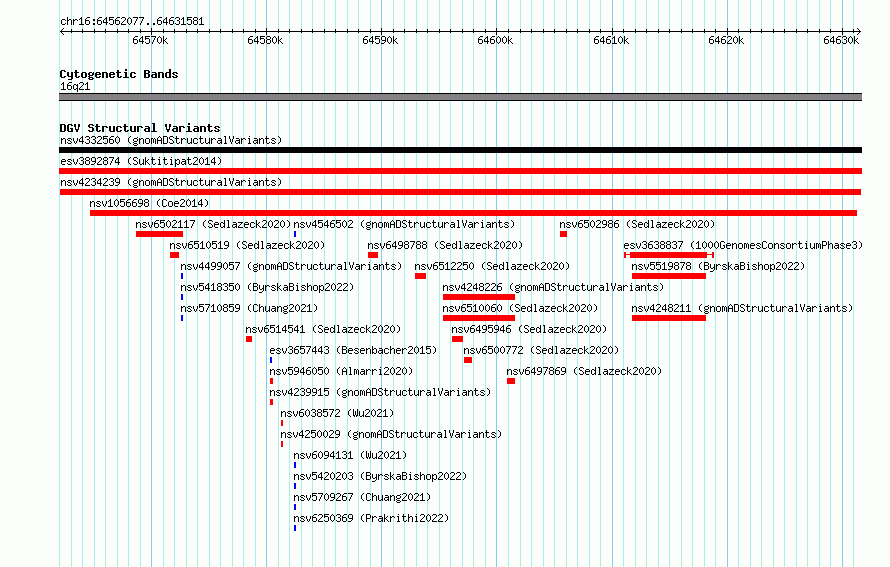Open nsv4248226 (gnomADStructuralVariants) label
This screenshot has width=890, height=567.
(x=553, y=287)
